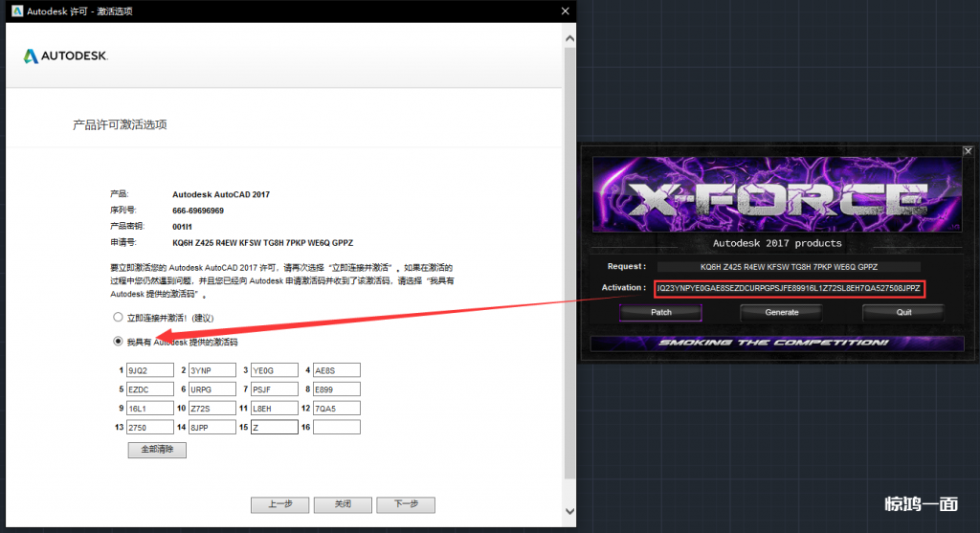Close the X-Force window with its X
This screenshot has width=980, height=533.
968,150
